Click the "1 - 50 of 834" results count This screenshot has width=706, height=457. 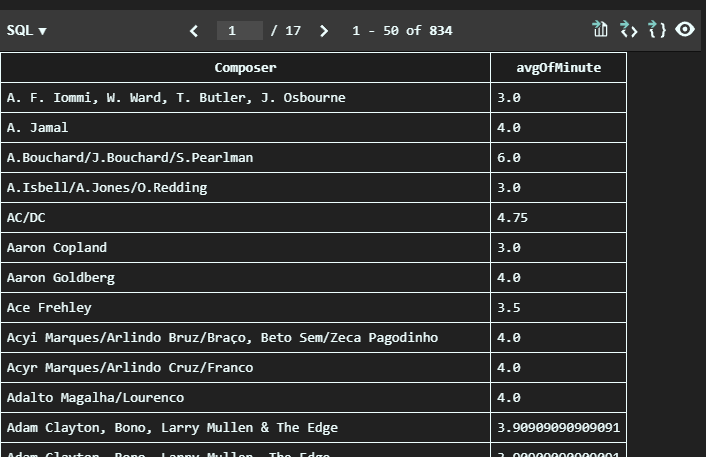point(402,31)
